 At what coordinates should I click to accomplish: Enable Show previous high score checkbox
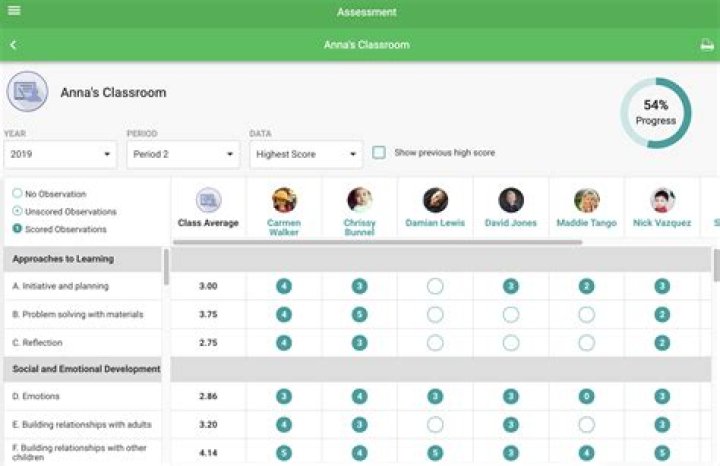pyautogui.click(x=379, y=153)
